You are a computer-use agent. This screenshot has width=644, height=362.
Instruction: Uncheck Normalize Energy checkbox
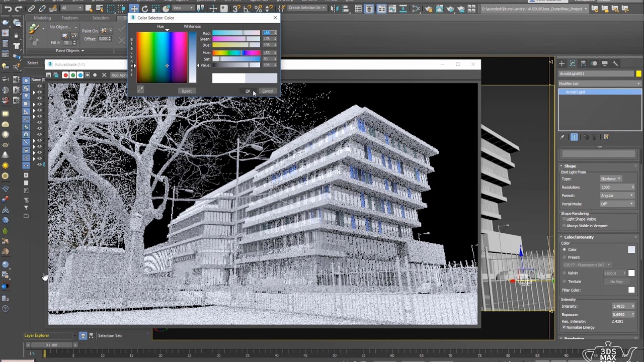(563, 327)
